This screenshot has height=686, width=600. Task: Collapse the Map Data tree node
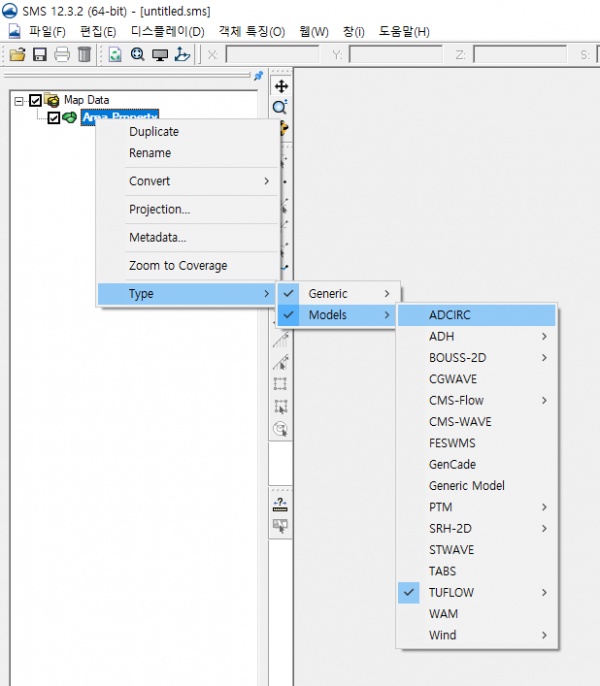[19, 101]
